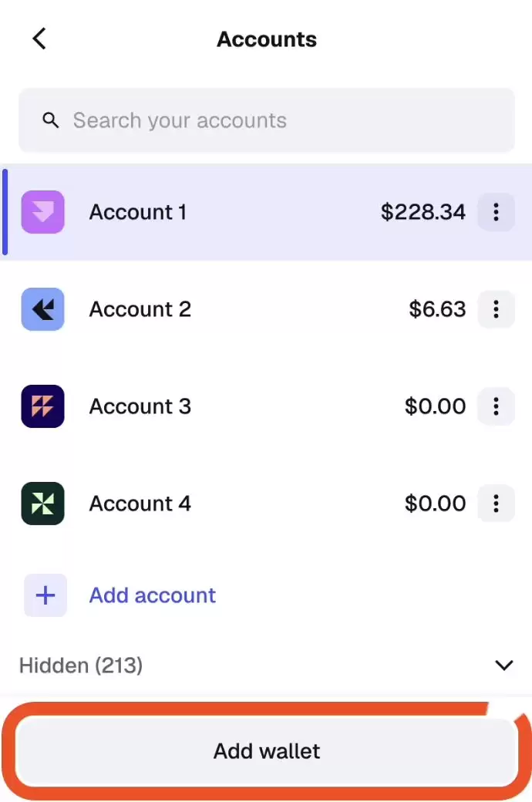Click the magnifying glass search icon
This screenshot has width=532, height=802.
point(50,120)
